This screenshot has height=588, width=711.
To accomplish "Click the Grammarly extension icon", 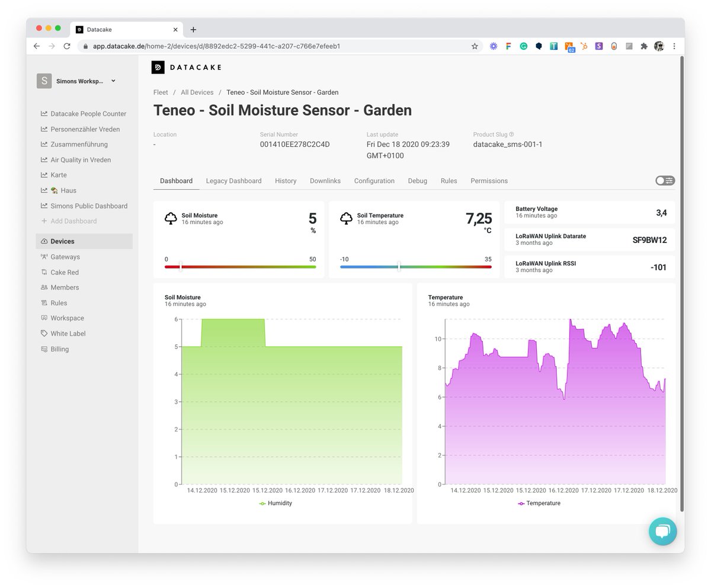I will click(x=524, y=46).
